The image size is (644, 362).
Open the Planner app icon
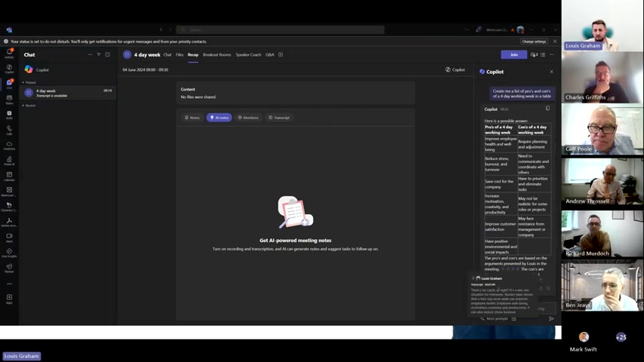(x=9, y=268)
